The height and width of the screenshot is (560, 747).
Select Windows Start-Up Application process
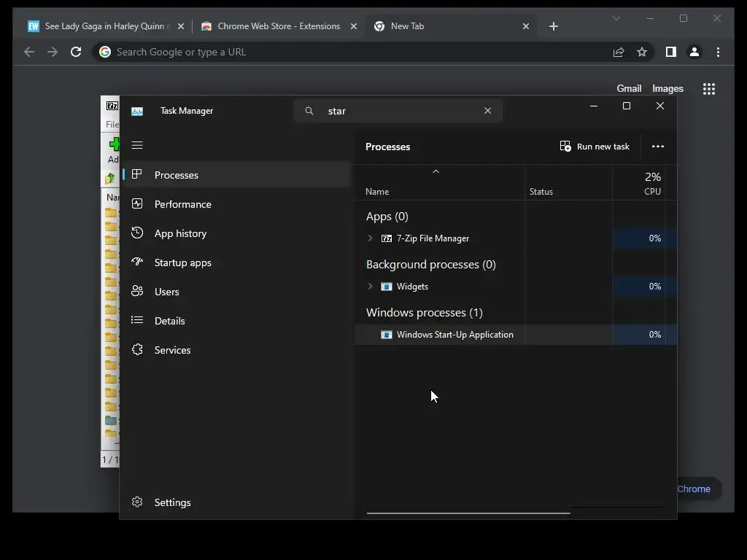coord(516,335)
